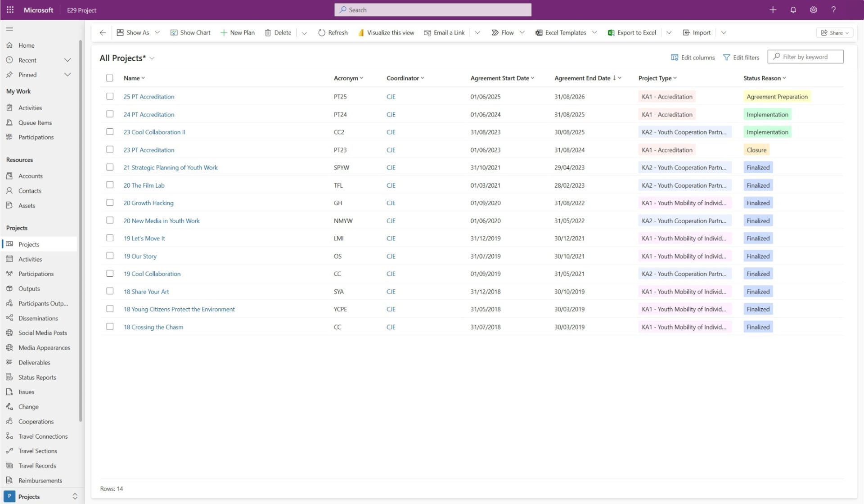Click the Export to Excel icon
The height and width of the screenshot is (504, 864).
click(x=611, y=32)
